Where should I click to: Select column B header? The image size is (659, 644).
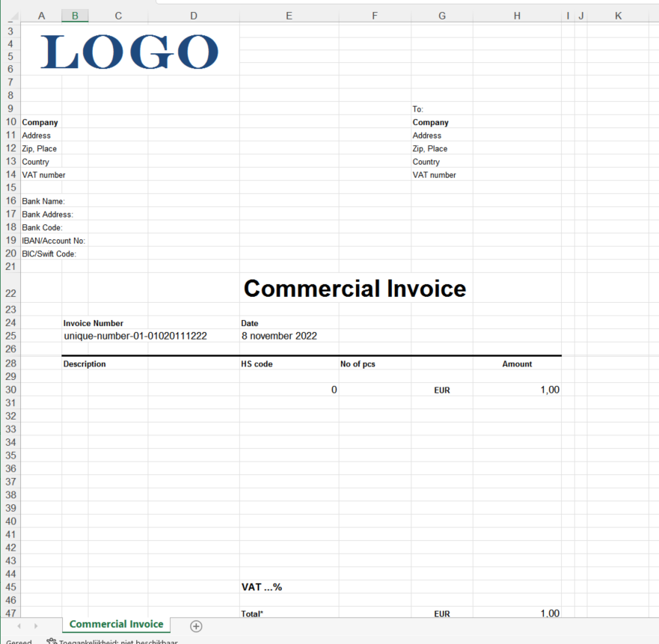point(75,16)
